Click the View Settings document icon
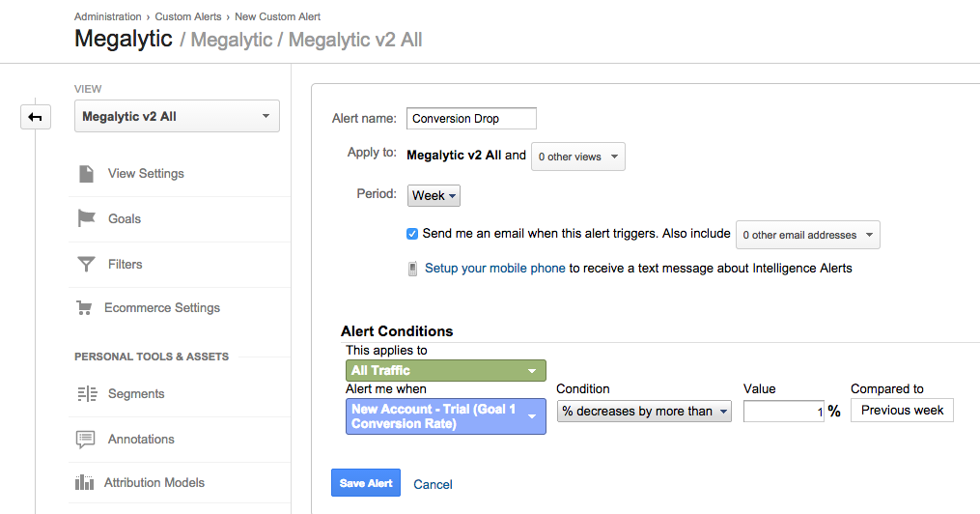 coord(87,174)
